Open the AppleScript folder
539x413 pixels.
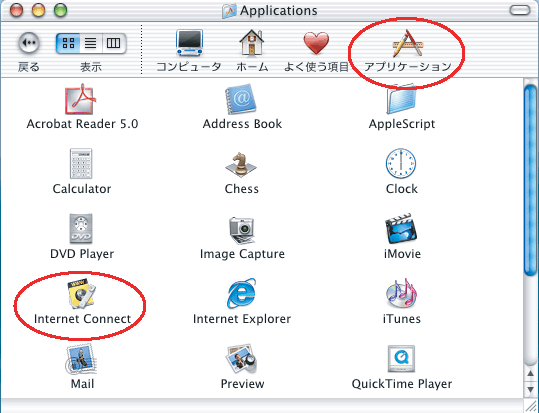pyautogui.click(x=401, y=99)
